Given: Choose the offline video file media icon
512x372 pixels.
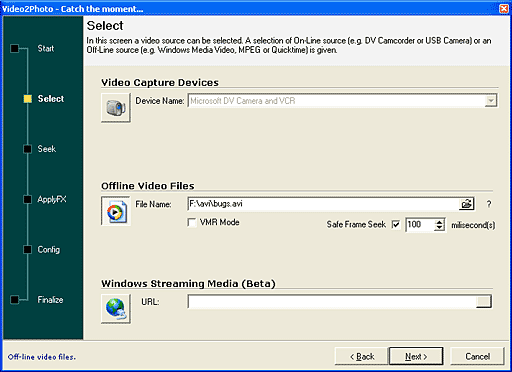Looking at the screenshot, I should pos(116,211).
